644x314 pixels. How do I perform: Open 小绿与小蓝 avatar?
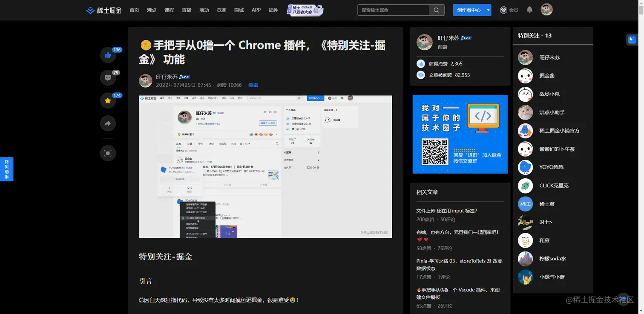525,277
